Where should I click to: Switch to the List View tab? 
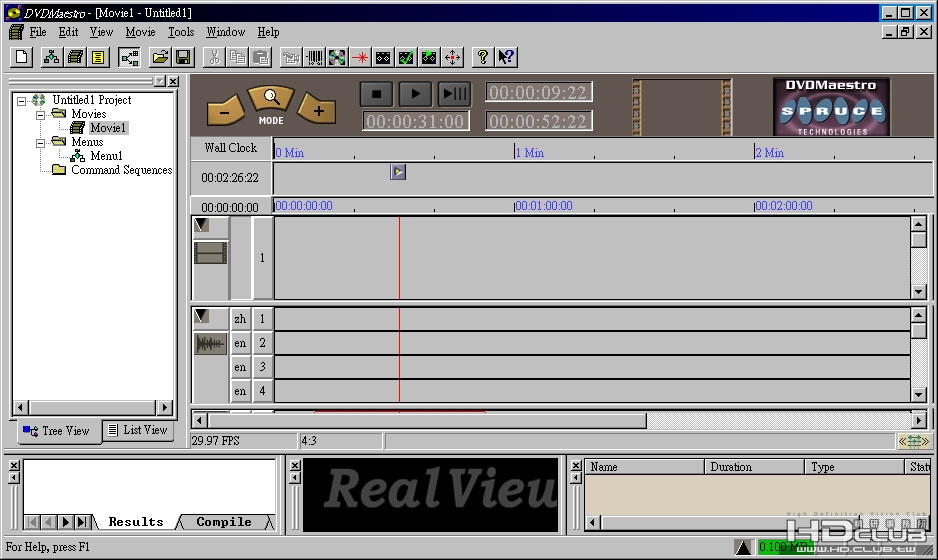click(138, 430)
